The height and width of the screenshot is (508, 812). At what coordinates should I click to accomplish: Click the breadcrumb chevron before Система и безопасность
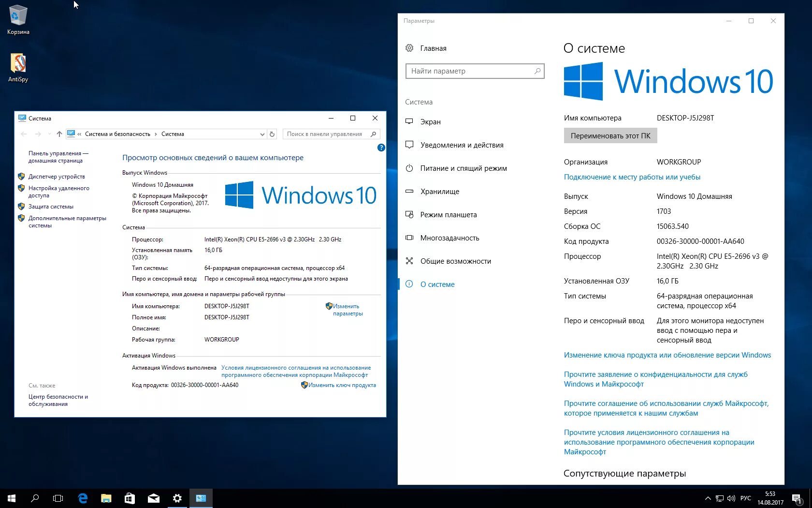79,134
